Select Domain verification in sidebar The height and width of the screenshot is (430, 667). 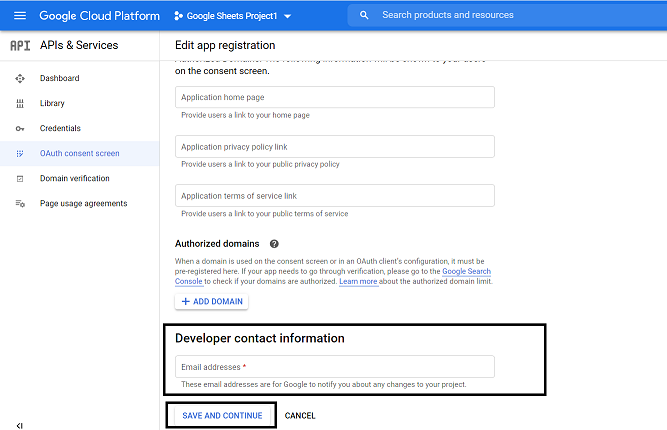click(74, 179)
